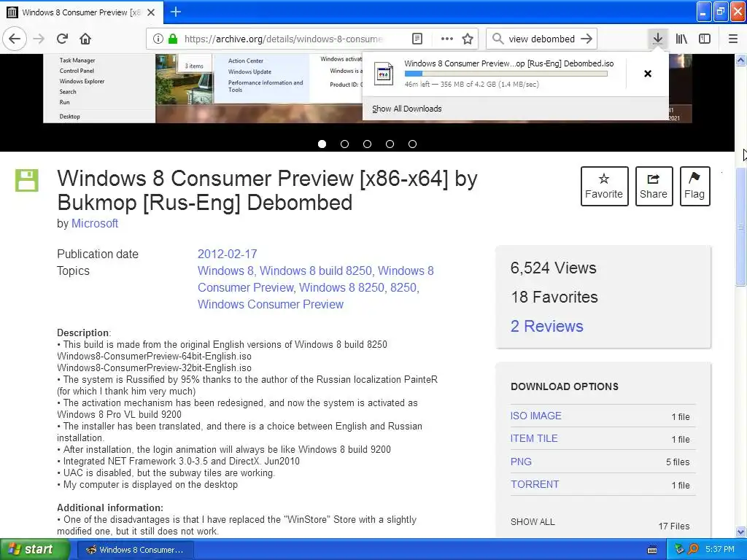Click the search magnifier icon
747x560 pixels.
(498, 39)
